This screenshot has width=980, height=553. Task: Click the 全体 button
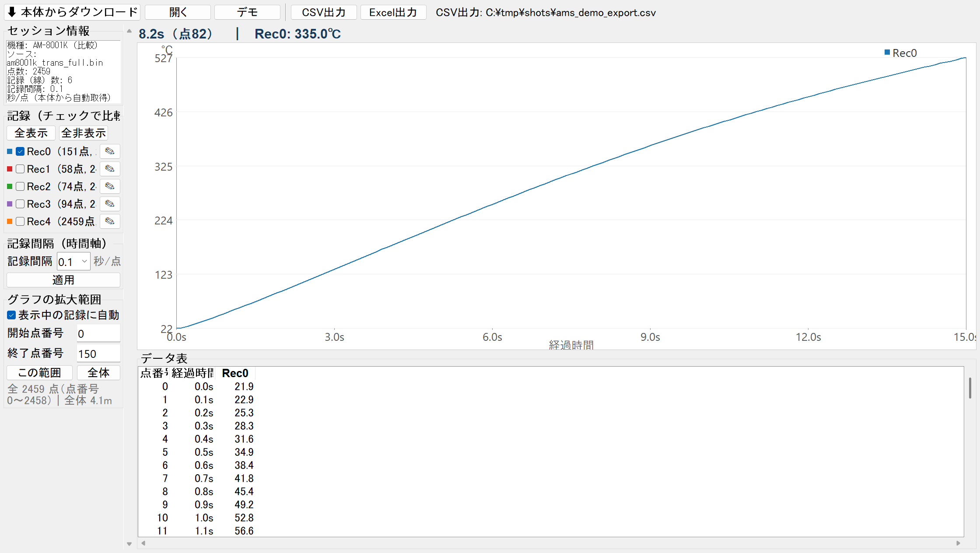point(98,373)
